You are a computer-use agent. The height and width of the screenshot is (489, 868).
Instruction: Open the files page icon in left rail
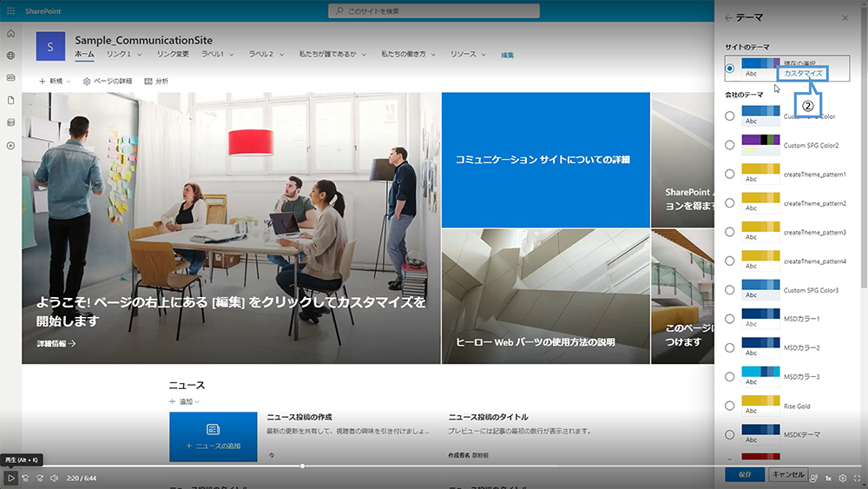click(x=10, y=100)
